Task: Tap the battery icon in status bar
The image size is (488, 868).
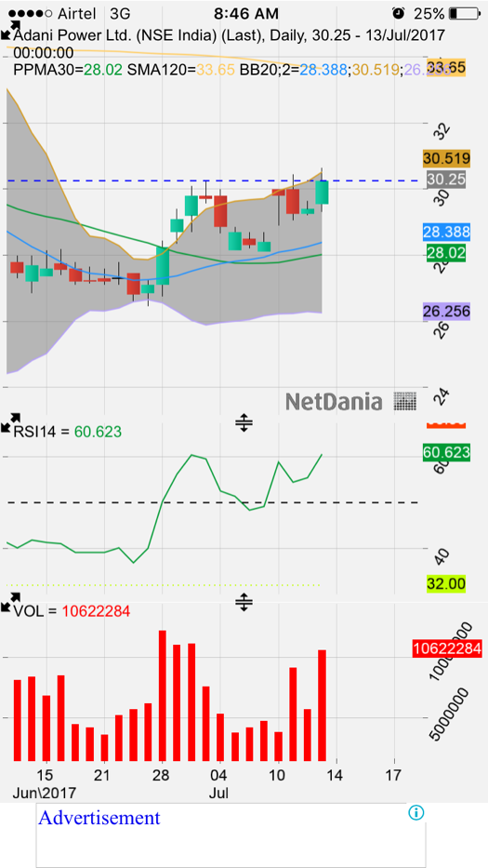Action: click(x=463, y=13)
